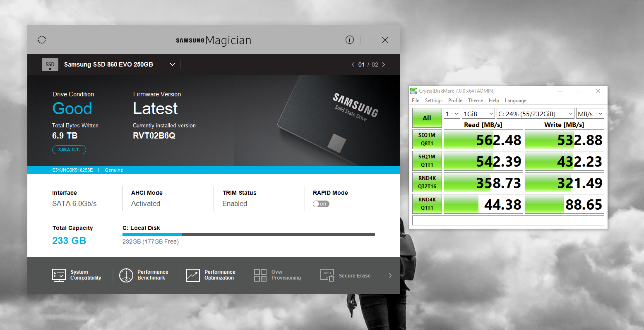Click the CrystalDiskMark title bar app icon
The height and width of the screenshot is (330, 644).
point(413,91)
